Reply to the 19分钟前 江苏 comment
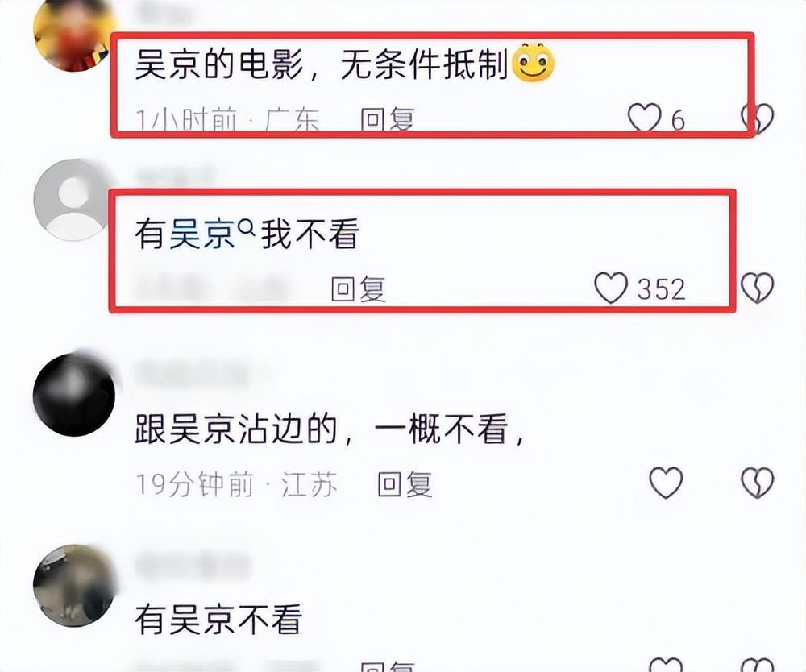This screenshot has height=672, width=806. [x=405, y=483]
